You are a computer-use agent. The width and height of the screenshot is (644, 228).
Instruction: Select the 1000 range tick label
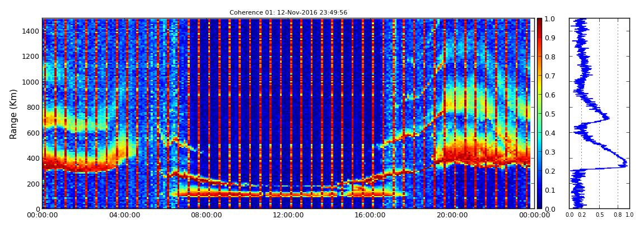(x=31, y=82)
